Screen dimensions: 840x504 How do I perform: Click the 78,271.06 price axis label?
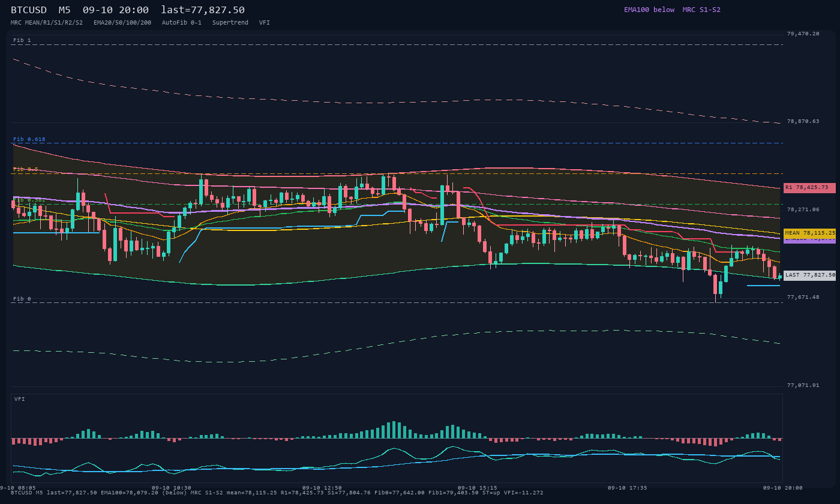point(803,209)
